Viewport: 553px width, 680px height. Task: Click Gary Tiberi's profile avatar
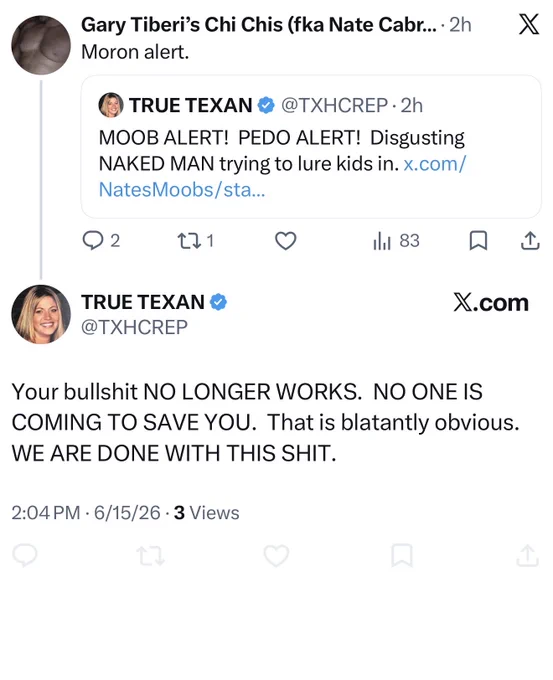coord(41,45)
